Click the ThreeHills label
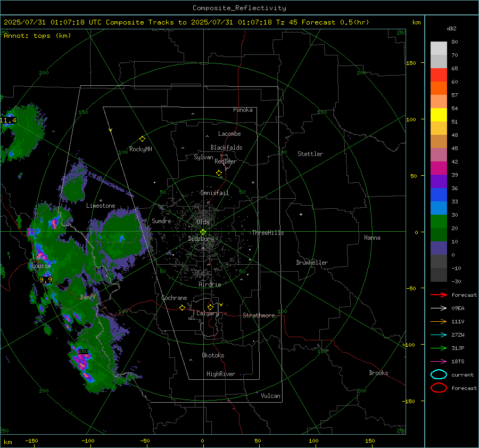The width and height of the screenshot is (479, 448). [x=268, y=233]
